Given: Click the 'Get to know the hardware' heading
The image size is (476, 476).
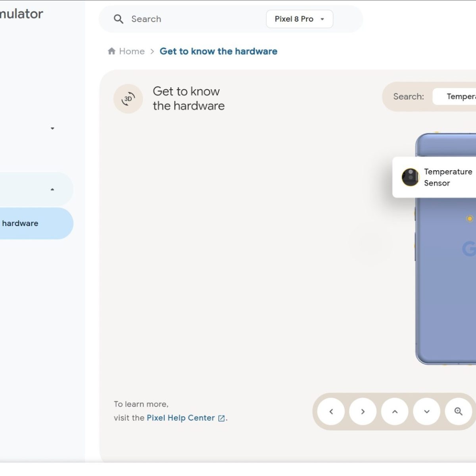Looking at the screenshot, I should [x=188, y=98].
